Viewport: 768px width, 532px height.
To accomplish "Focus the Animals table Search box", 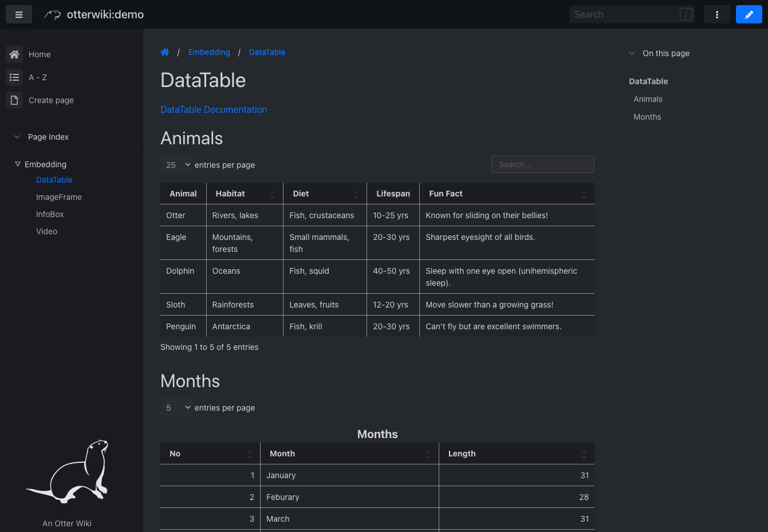I will coord(543,164).
